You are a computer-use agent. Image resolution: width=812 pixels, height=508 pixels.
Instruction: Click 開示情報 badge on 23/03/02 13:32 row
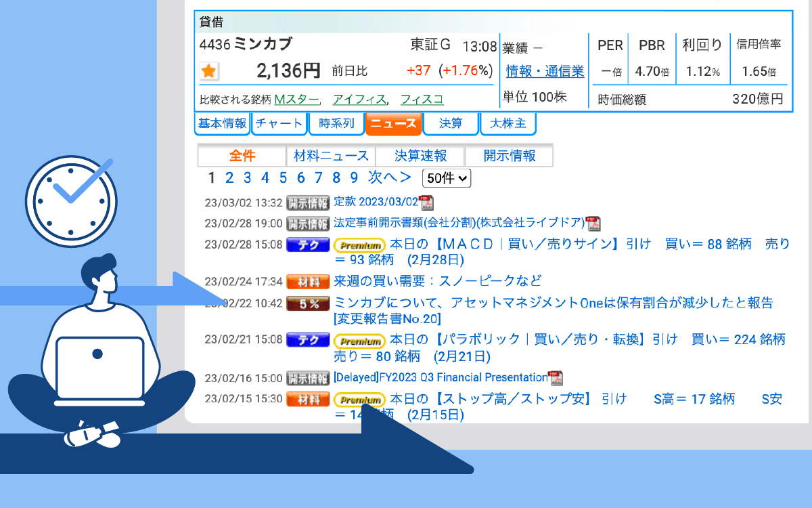click(308, 203)
